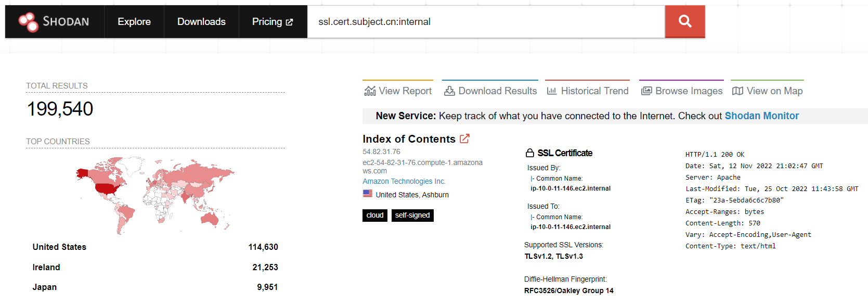Click the Content-Type: text/html line
Viewport: 868px width, 303px height.
730,246
